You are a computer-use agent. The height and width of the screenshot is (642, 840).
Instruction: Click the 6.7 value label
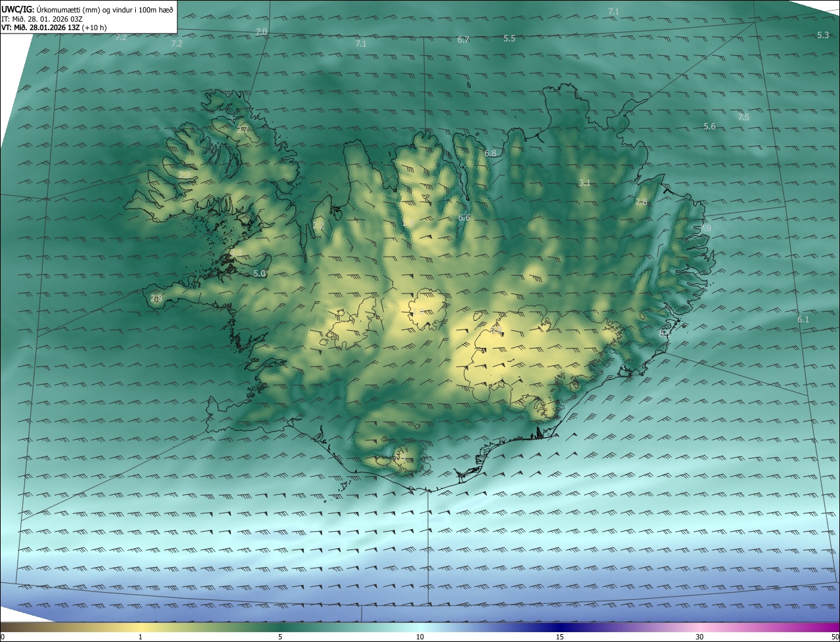pos(463,40)
